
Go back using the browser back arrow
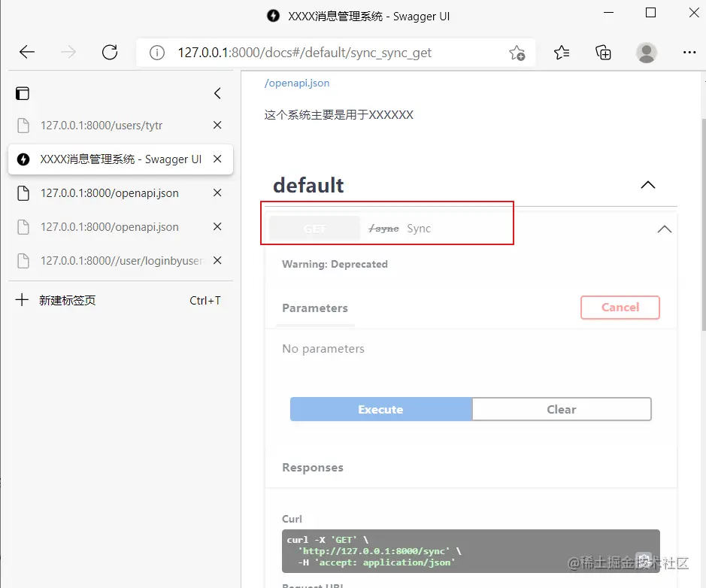pos(27,52)
